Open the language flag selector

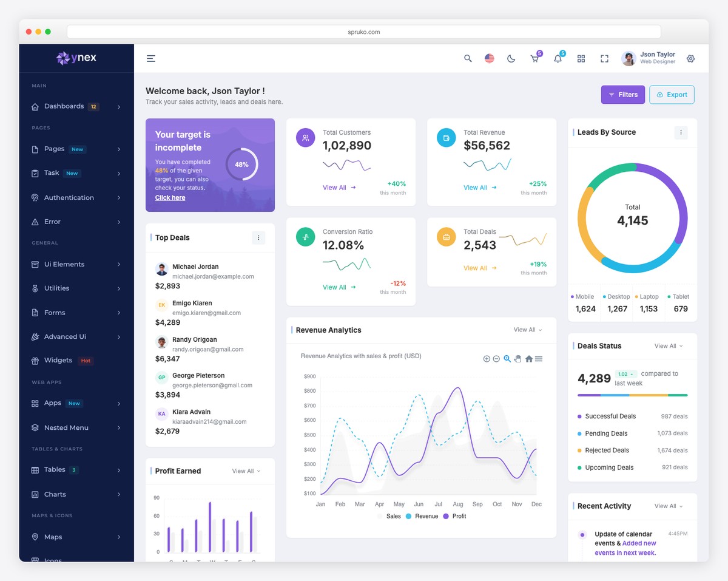[x=489, y=58]
